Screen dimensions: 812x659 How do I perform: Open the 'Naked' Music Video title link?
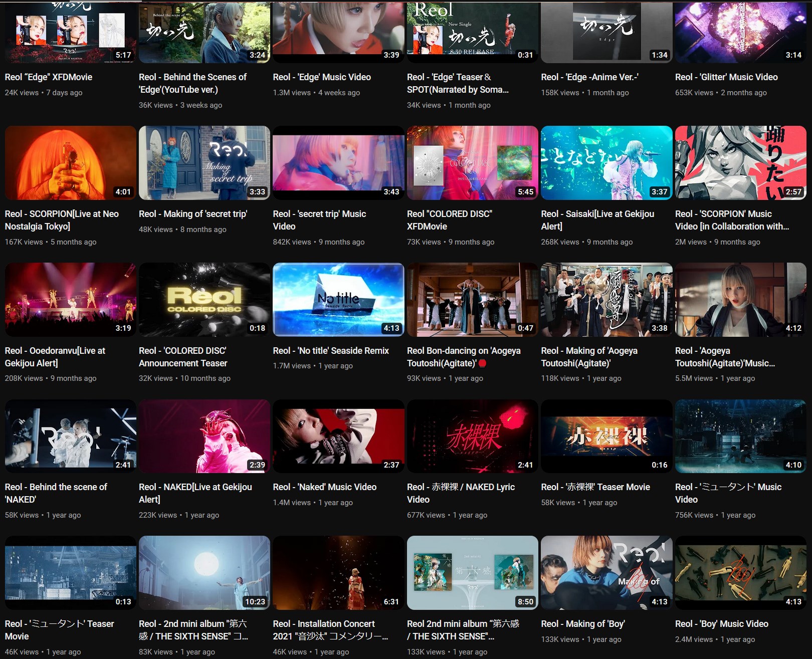pos(325,487)
